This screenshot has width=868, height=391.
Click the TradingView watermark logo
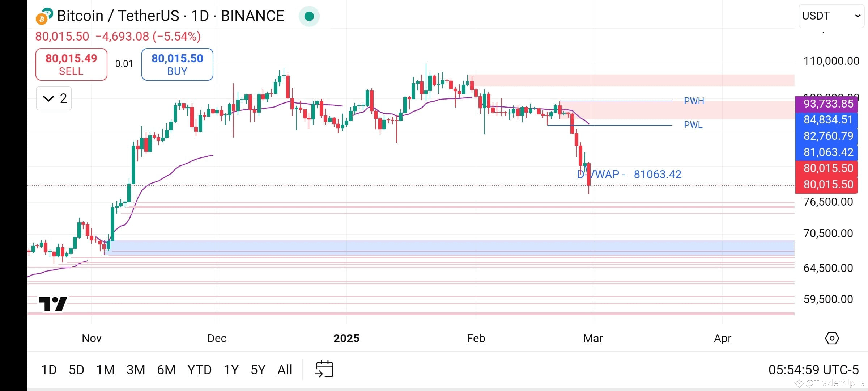tap(53, 303)
